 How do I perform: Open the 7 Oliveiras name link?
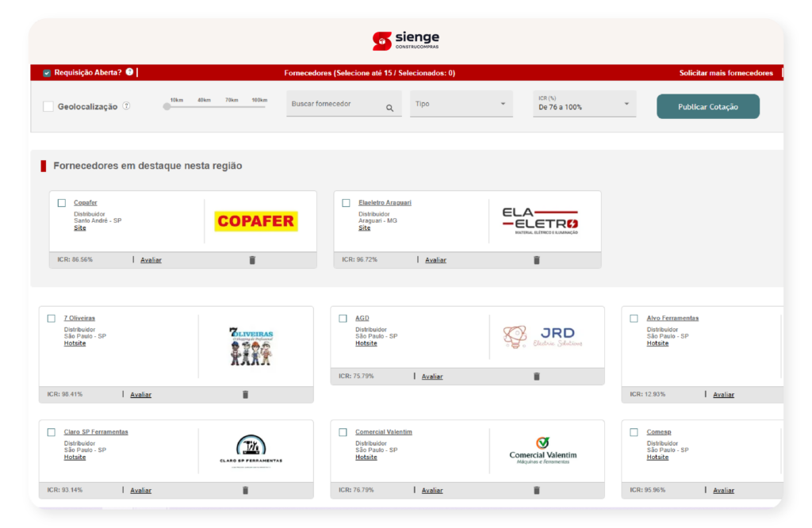[x=79, y=318]
